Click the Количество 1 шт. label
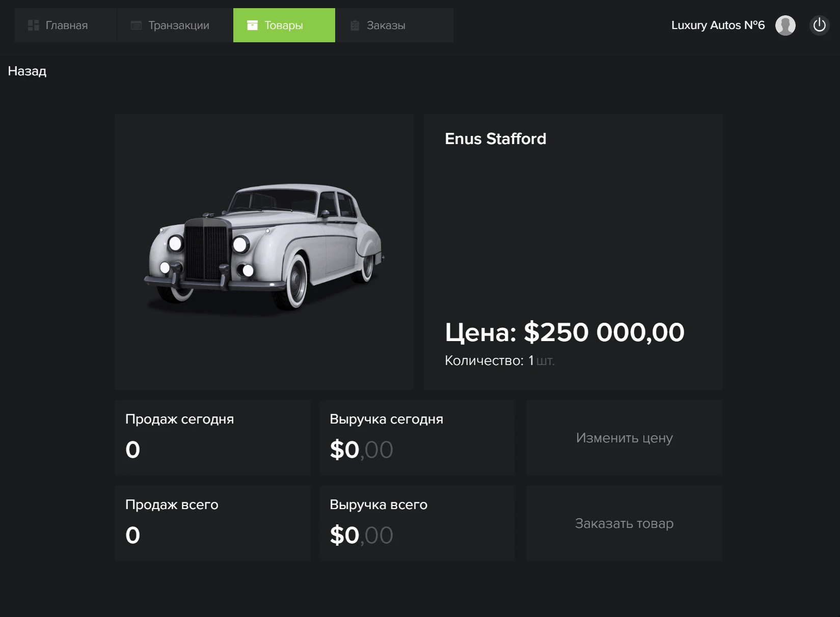Screen dimensions: 840x617 point(499,360)
